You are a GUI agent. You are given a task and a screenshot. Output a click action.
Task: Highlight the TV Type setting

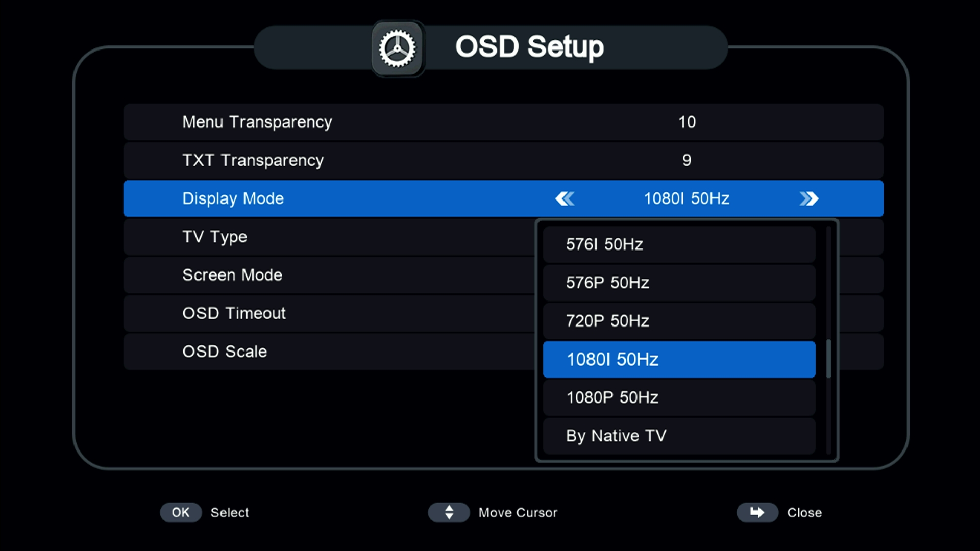(327, 237)
